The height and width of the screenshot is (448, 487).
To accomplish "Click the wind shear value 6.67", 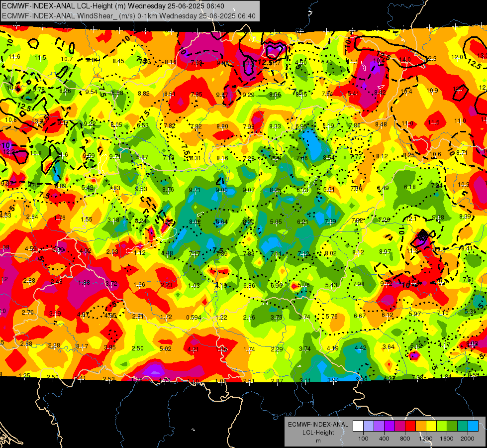I will [360, 316].
